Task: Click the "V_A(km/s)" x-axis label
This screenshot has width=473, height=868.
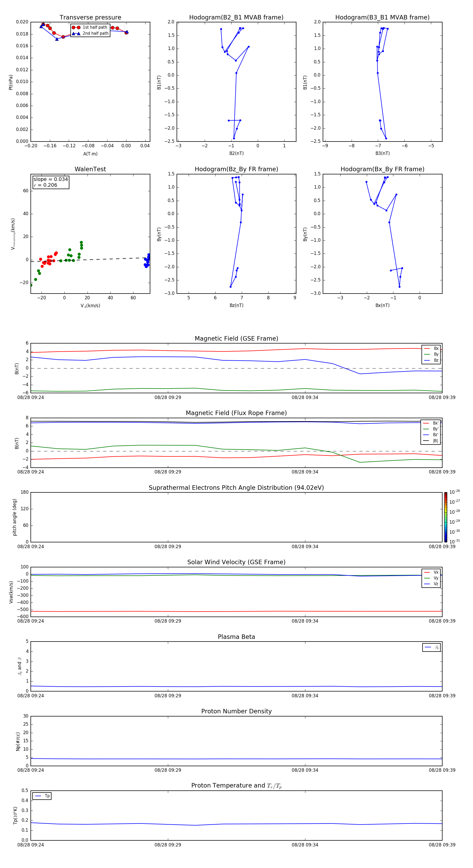Action: (90, 306)
